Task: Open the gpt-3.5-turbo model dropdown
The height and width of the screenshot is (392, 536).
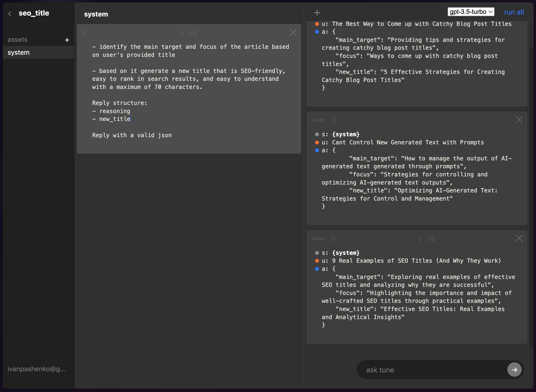Action: tap(470, 11)
